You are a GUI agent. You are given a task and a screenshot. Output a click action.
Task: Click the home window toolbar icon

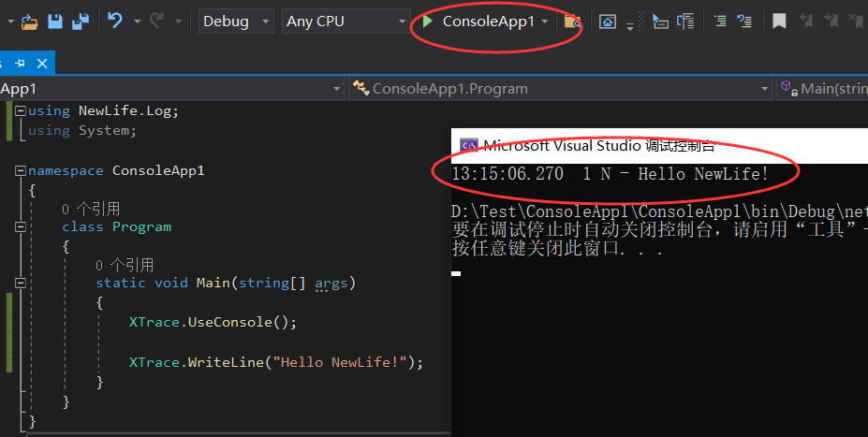(x=608, y=22)
